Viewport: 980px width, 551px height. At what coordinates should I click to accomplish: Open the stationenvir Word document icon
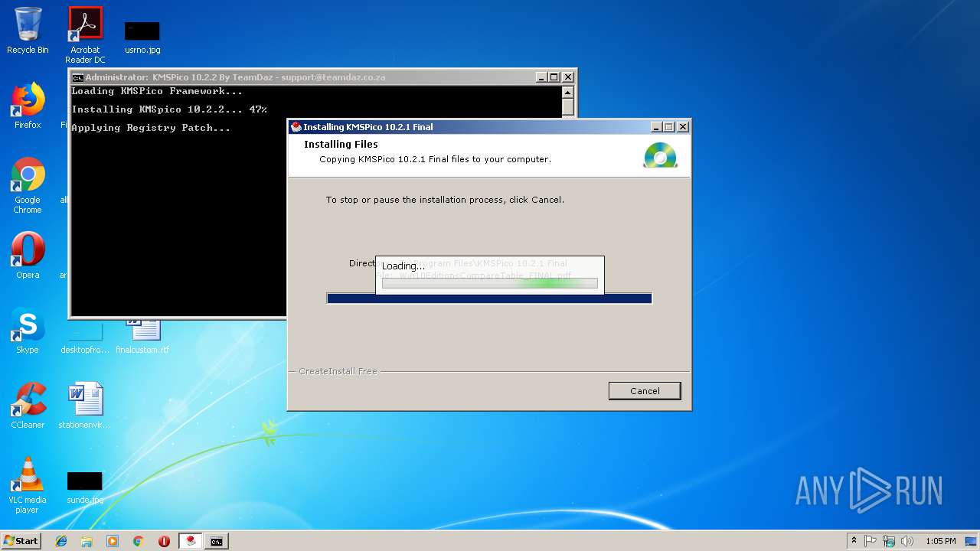pos(84,406)
